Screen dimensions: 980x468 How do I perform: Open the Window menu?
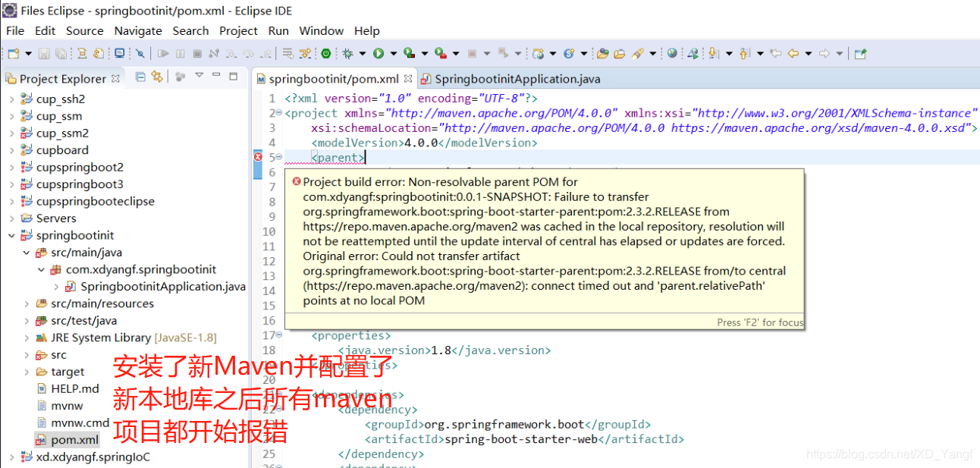[x=322, y=30]
